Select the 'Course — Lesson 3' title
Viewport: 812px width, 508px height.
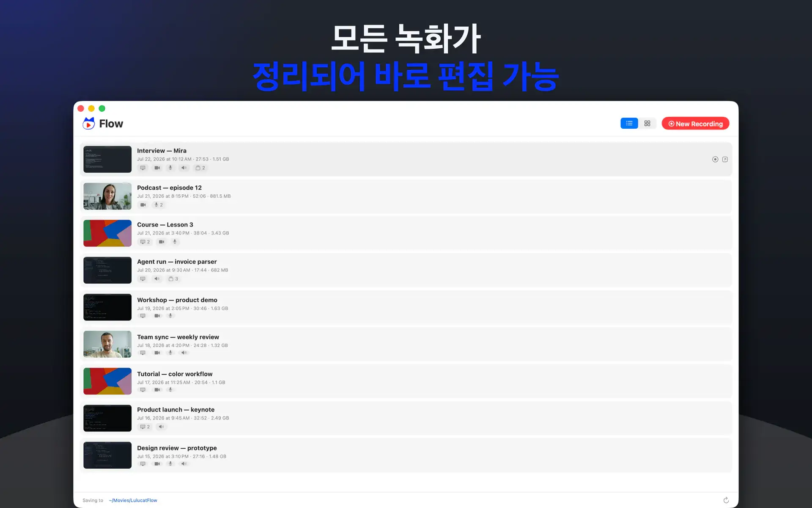(165, 225)
